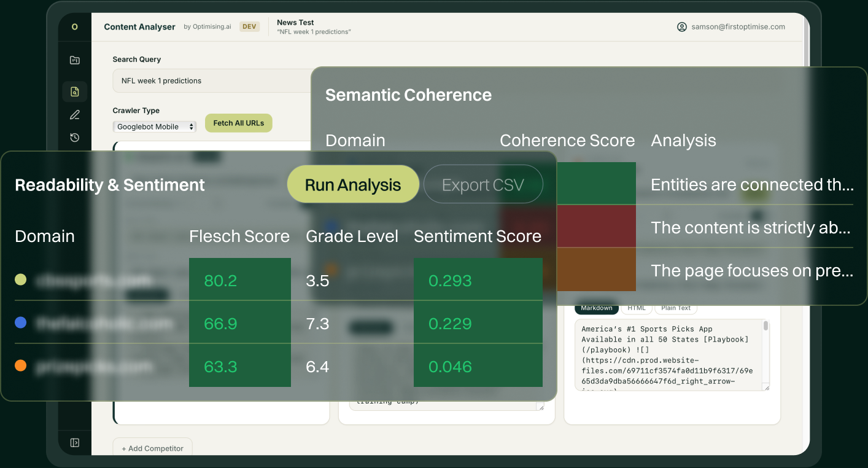
Task: Click the News Test project title
Action: click(295, 23)
